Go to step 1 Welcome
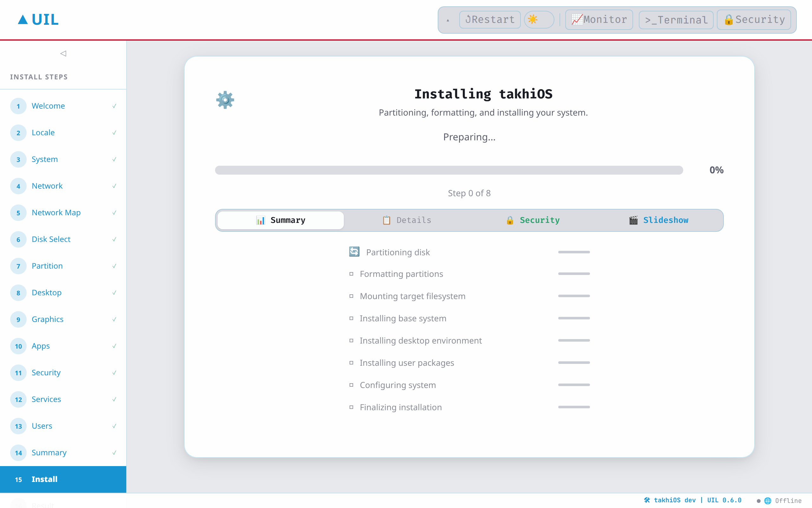Screen dimensions: 812x508 63,106
